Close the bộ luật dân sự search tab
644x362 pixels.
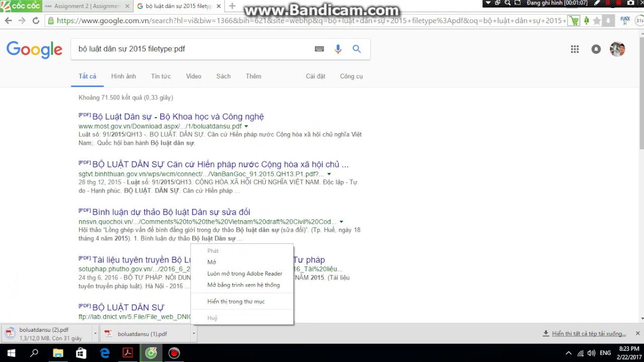[x=218, y=6]
